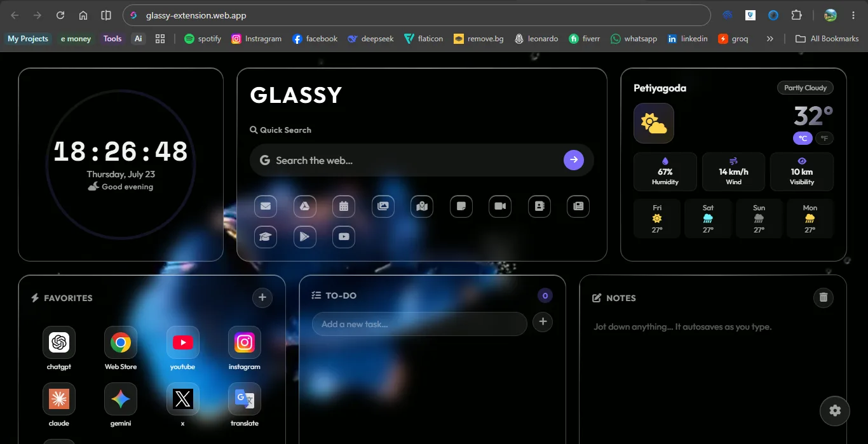Click the Partly Cloudy weather badge

click(x=805, y=88)
